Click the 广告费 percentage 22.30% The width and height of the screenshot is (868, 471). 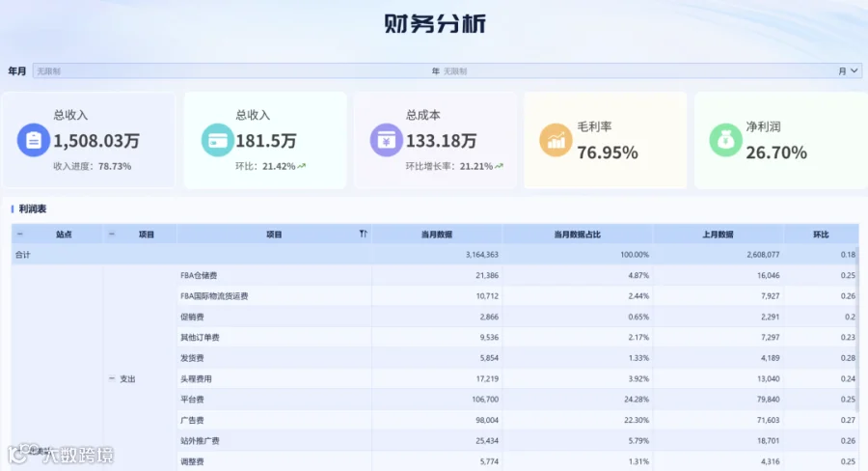coord(637,420)
